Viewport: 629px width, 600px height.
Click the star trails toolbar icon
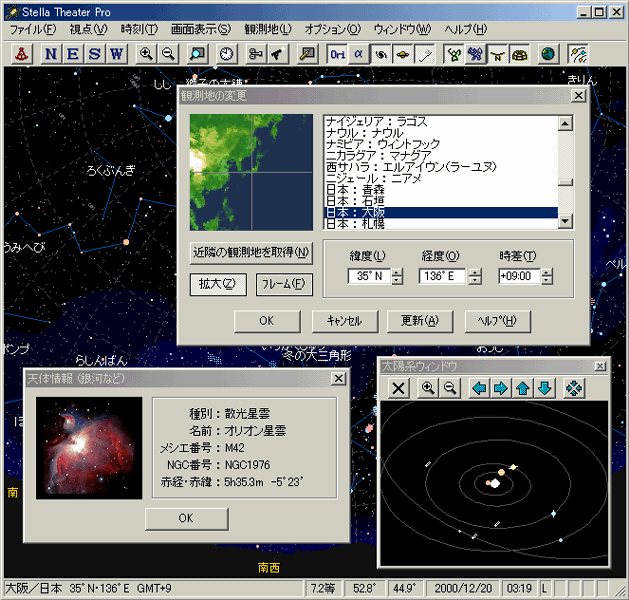[x=578, y=54]
